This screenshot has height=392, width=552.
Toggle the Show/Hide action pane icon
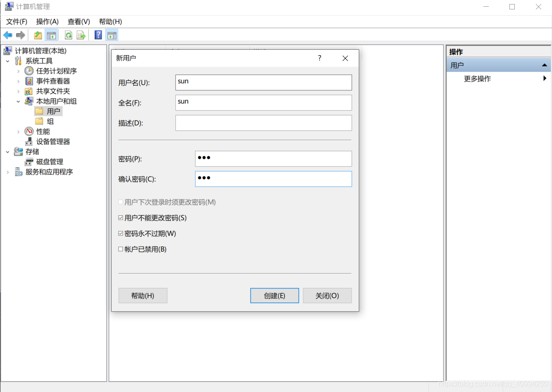[112, 35]
